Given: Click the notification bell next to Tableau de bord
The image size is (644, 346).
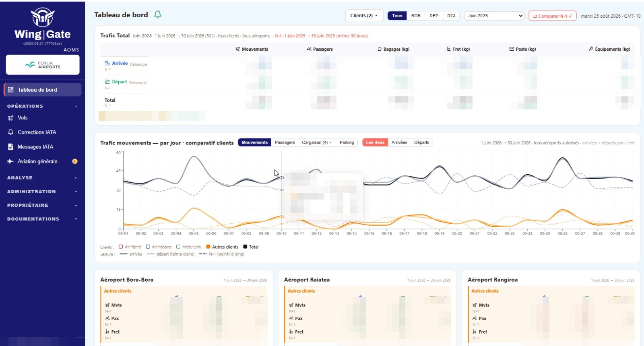Looking at the screenshot, I should pyautogui.click(x=158, y=14).
